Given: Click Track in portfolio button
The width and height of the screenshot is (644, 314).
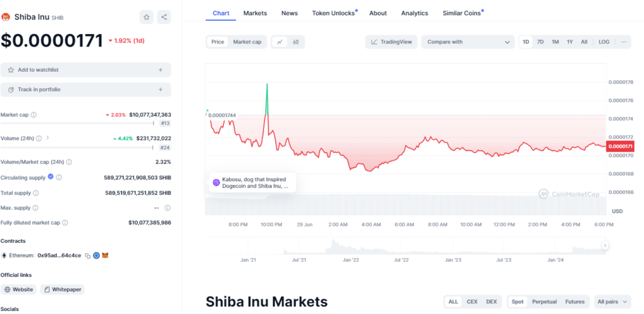Looking at the screenshot, I should pyautogui.click(x=86, y=89).
